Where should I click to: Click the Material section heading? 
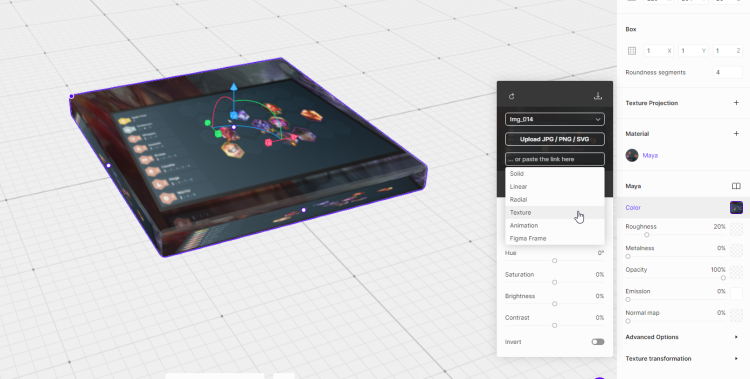(637, 134)
